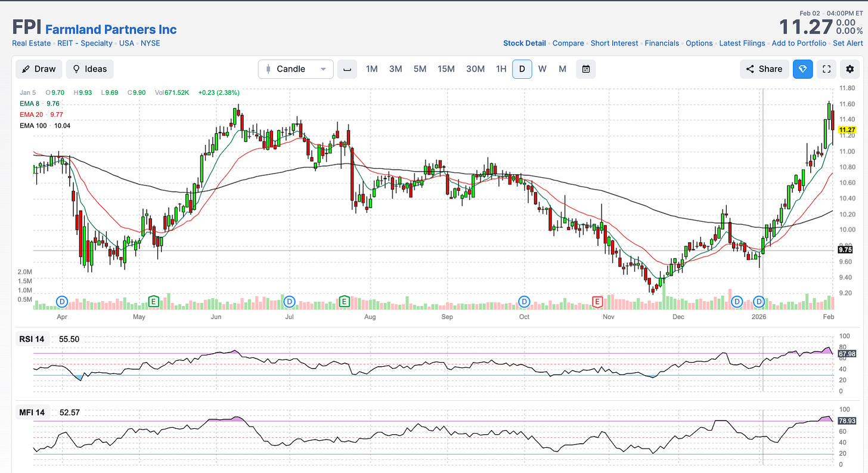Viewport: 868px width, 473px height.
Task: Click the FPI ticker symbol heading
Action: (26, 27)
